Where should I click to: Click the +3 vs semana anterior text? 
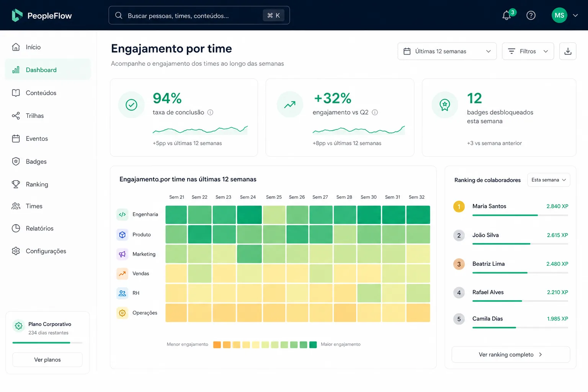coord(494,143)
